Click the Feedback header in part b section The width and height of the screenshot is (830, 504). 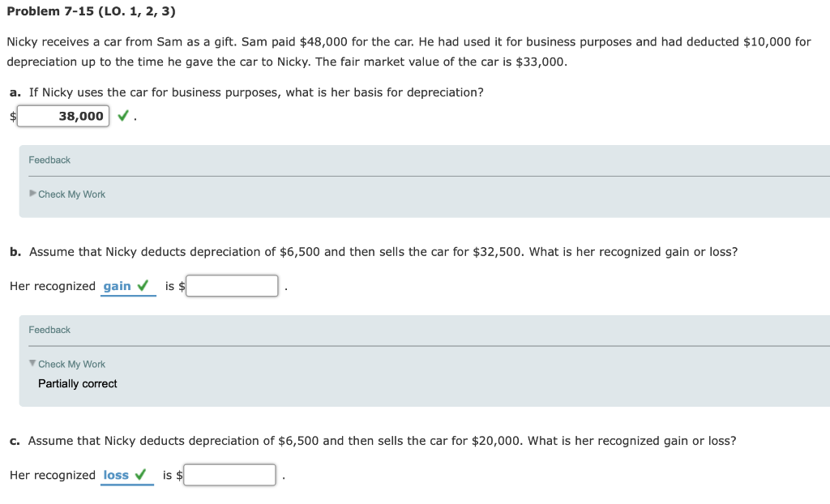(x=49, y=330)
